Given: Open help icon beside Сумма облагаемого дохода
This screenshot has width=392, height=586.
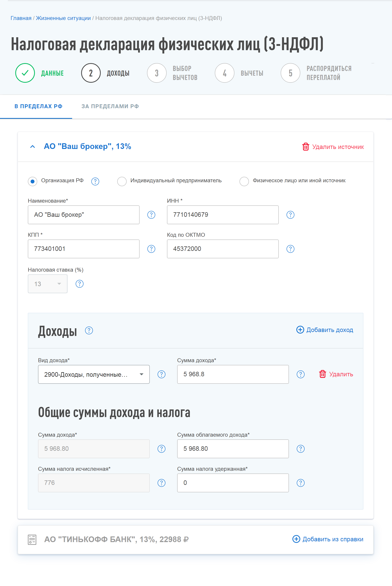Looking at the screenshot, I should click(300, 449).
